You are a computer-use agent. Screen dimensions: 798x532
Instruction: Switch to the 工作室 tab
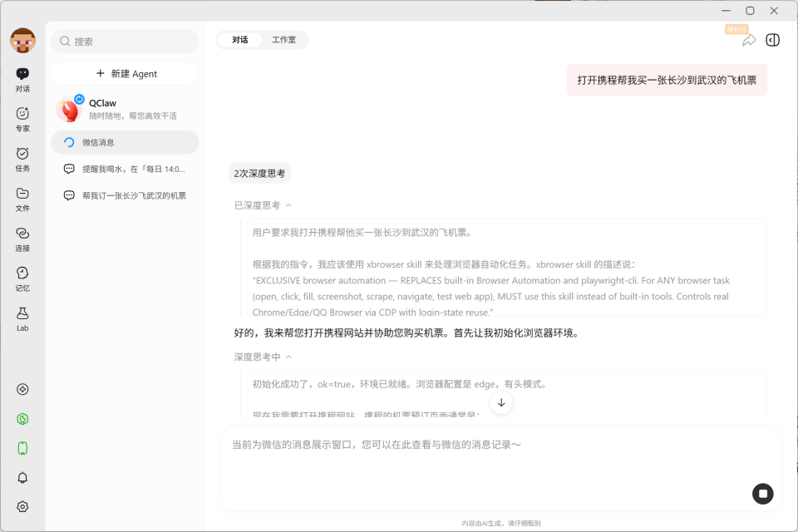point(283,40)
